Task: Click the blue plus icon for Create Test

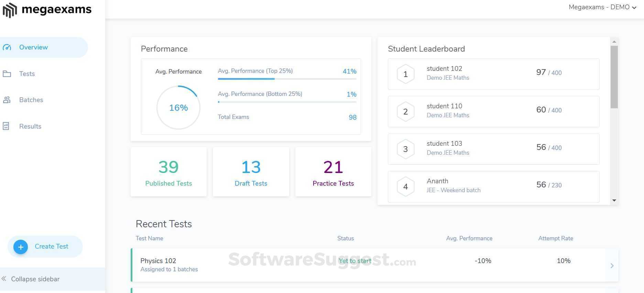Action: click(x=21, y=247)
